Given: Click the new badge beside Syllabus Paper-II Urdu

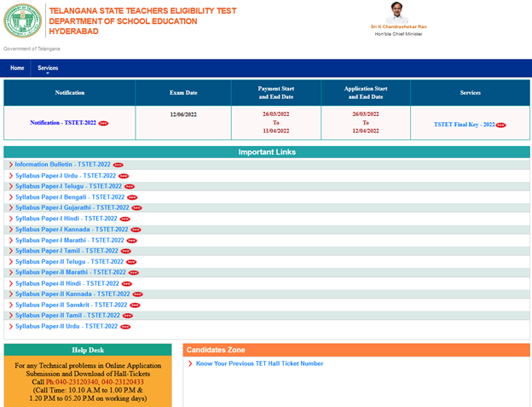Looking at the screenshot, I should point(125,327).
